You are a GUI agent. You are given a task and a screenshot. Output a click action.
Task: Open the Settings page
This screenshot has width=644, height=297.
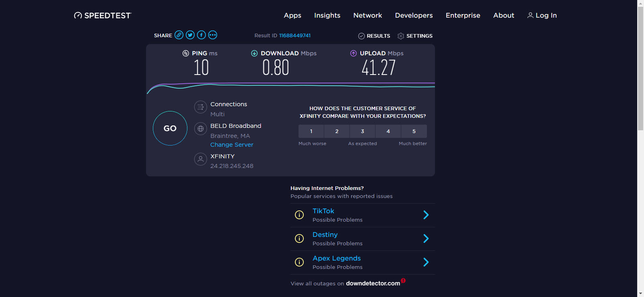coord(415,36)
